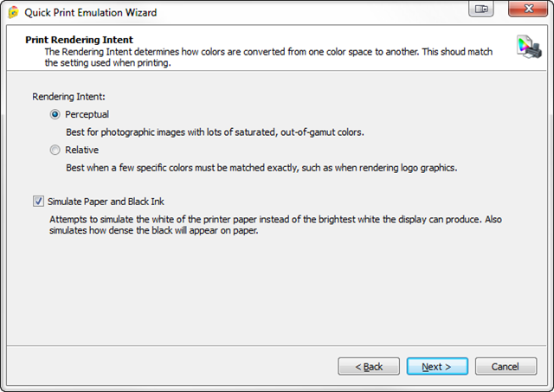Click the "Print Rendering Intent" bold heading
Viewport: 554px width, 392px height.
pos(80,40)
